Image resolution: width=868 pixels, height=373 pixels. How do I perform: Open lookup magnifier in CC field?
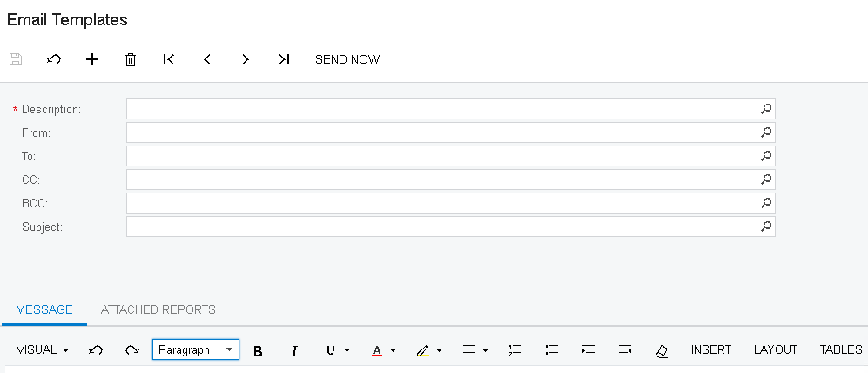click(766, 180)
